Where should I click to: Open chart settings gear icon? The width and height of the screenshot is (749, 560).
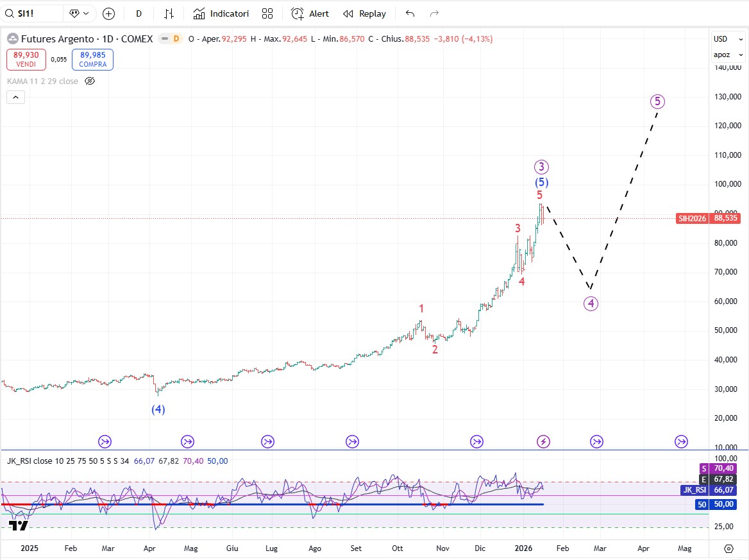728,548
